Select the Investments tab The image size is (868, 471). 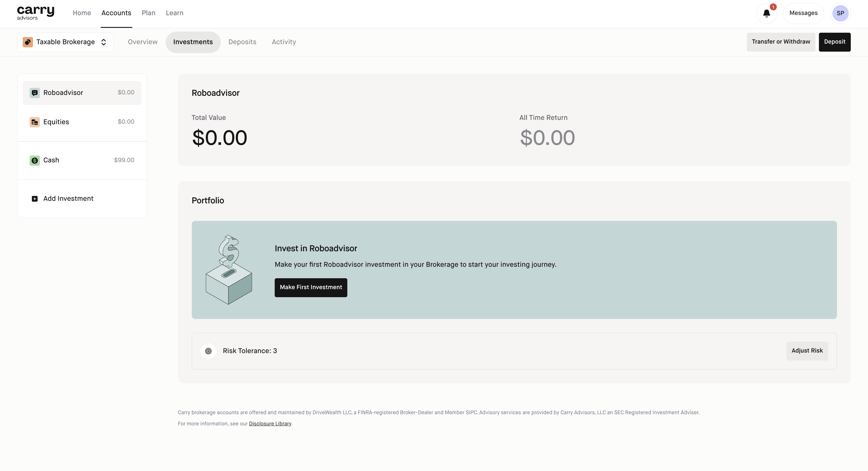(193, 42)
